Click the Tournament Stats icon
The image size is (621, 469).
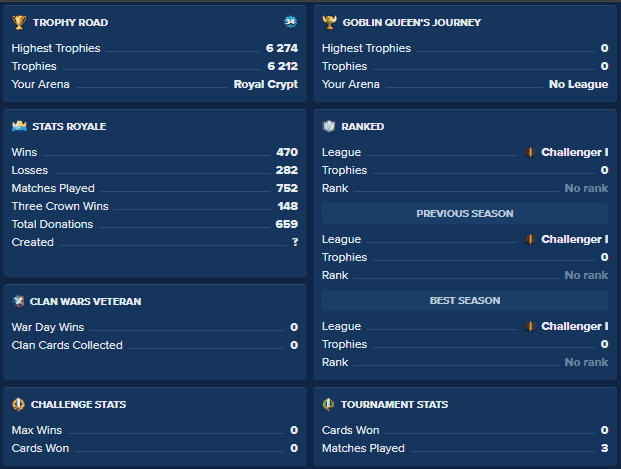[329, 405]
